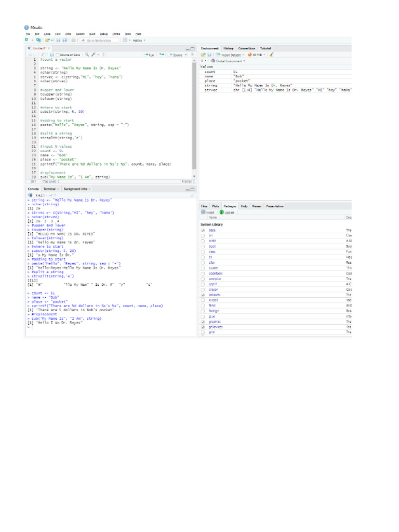Open the Import Dataset dropdown
This screenshot has height=532, width=399.
tap(230, 55)
